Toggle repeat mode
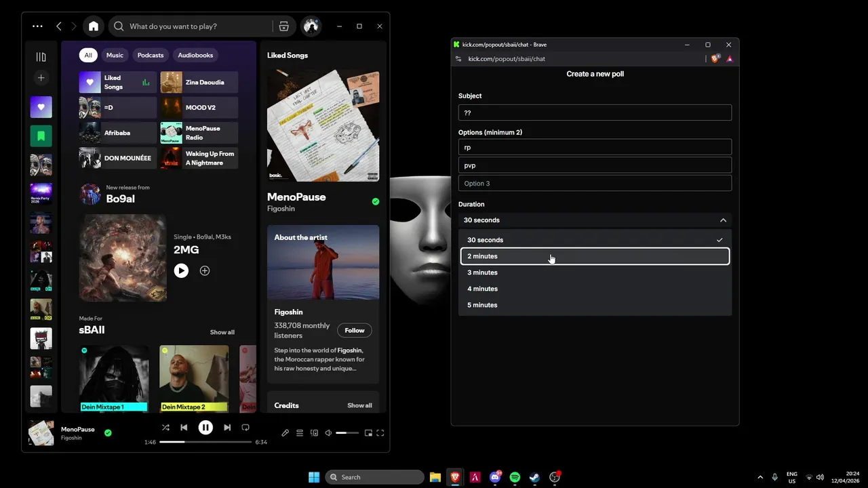Screen dimensions: 868x488 pos(245,428)
